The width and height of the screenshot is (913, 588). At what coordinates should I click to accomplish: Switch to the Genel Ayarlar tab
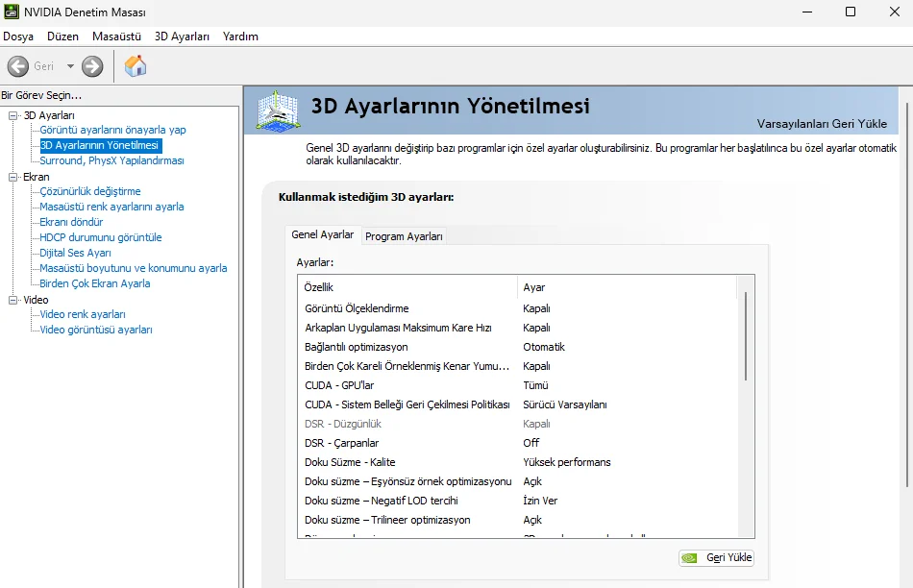click(x=323, y=234)
